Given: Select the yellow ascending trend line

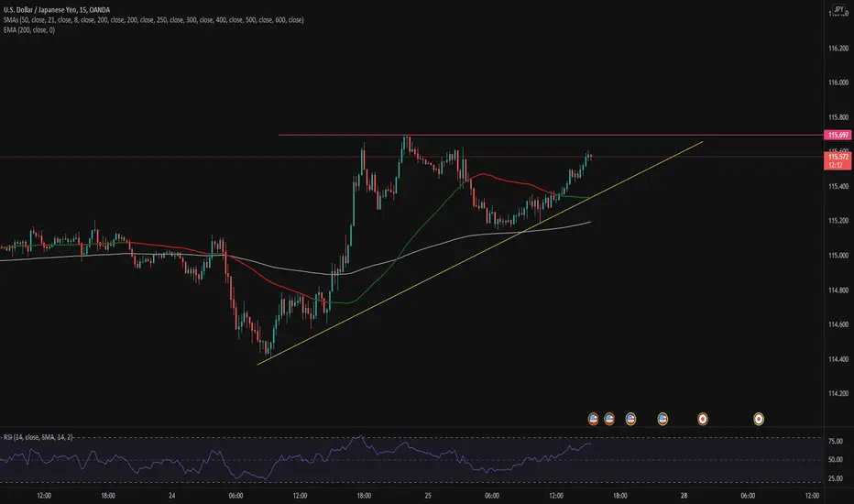Looking at the screenshot, I should pos(479,253).
